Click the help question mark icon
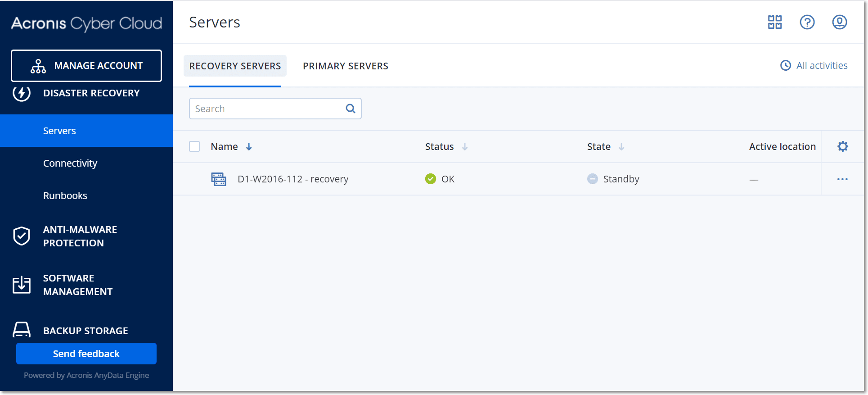868x395 pixels. (x=807, y=22)
